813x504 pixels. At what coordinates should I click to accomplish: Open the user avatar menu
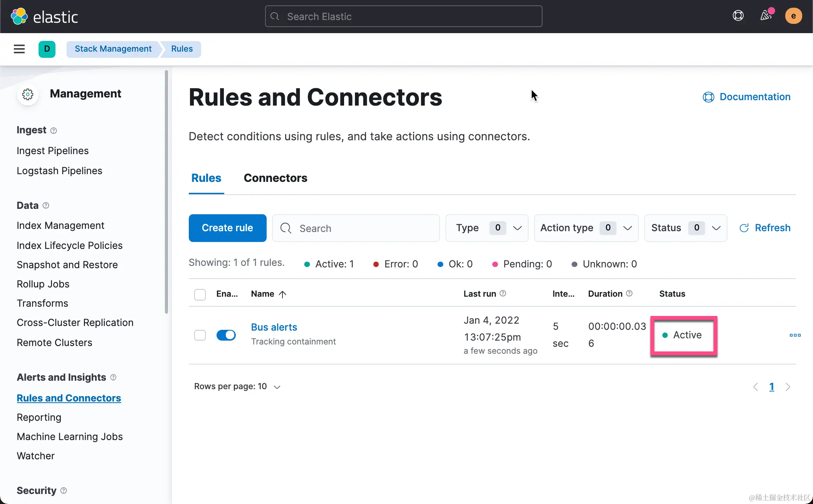(793, 16)
